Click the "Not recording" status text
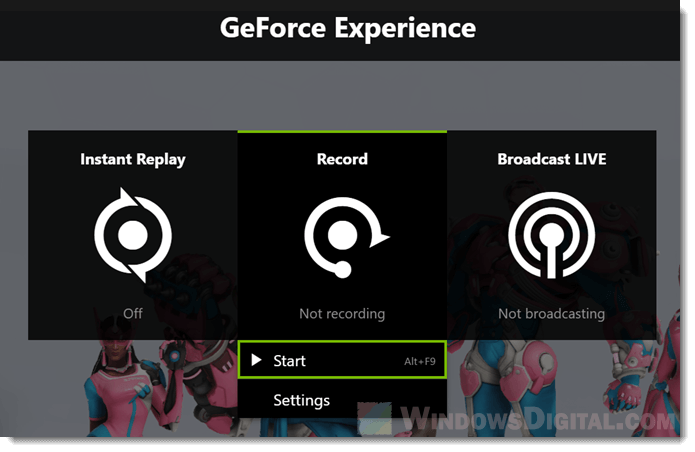 pyautogui.click(x=342, y=314)
